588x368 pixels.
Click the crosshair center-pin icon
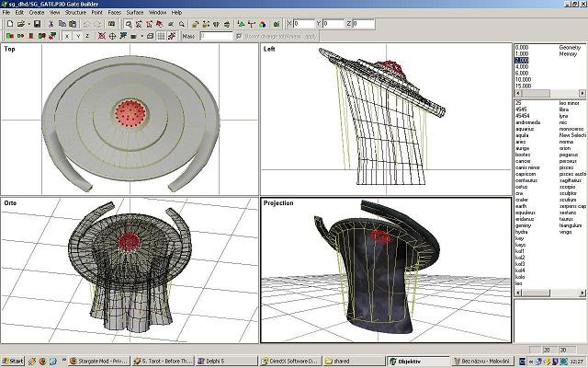click(112, 36)
